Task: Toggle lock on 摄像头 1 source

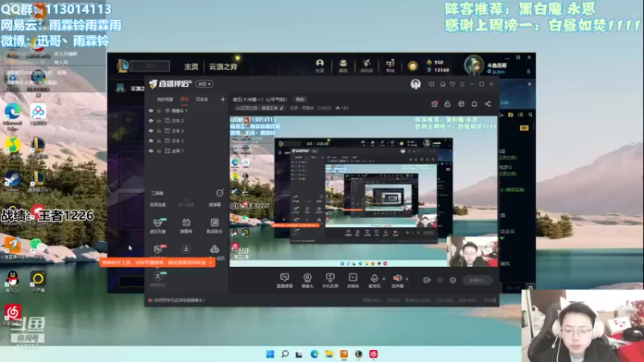Action: [x=159, y=111]
